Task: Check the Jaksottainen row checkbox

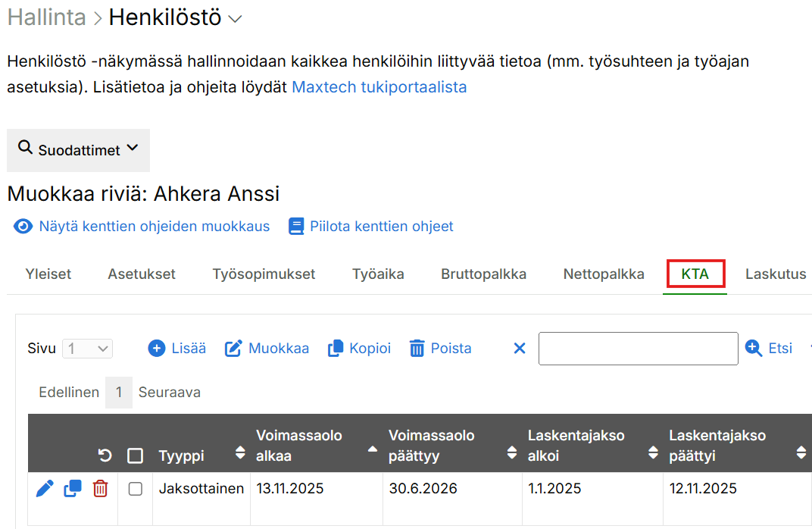Action: click(x=135, y=489)
